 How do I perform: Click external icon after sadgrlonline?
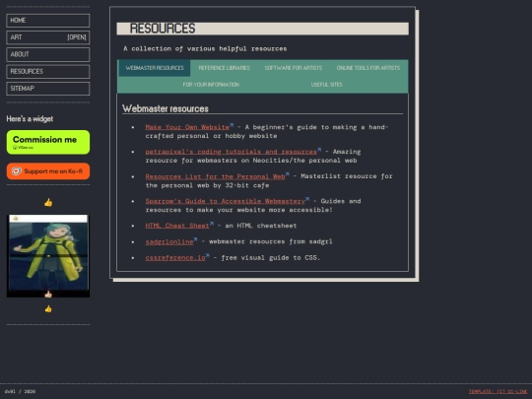(x=195, y=239)
